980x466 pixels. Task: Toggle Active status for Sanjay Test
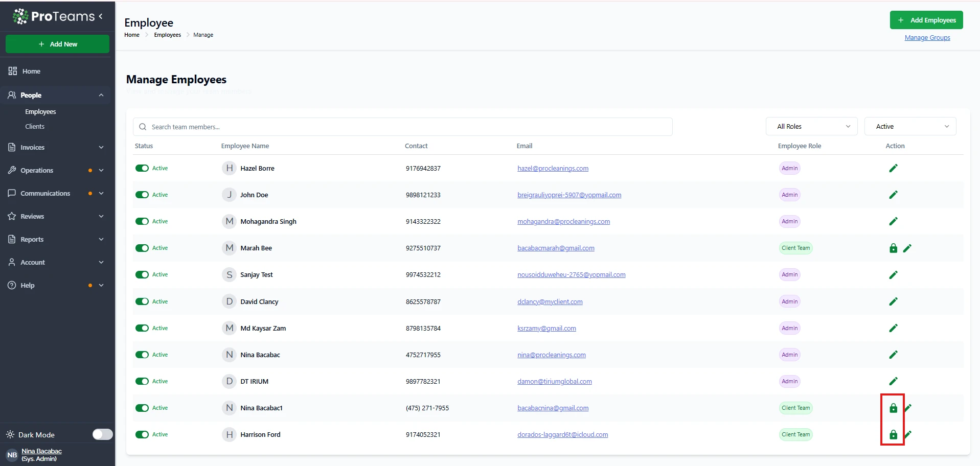pyautogui.click(x=142, y=275)
